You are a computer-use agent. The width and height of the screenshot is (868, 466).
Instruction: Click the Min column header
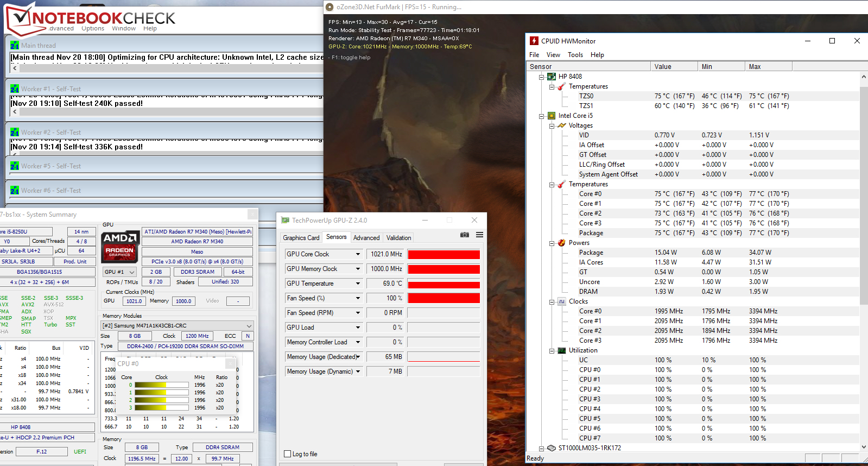pyautogui.click(x=721, y=67)
